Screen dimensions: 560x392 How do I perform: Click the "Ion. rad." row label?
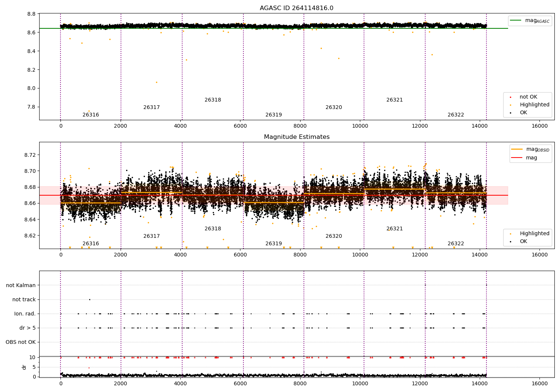pyautogui.click(x=25, y=314)
